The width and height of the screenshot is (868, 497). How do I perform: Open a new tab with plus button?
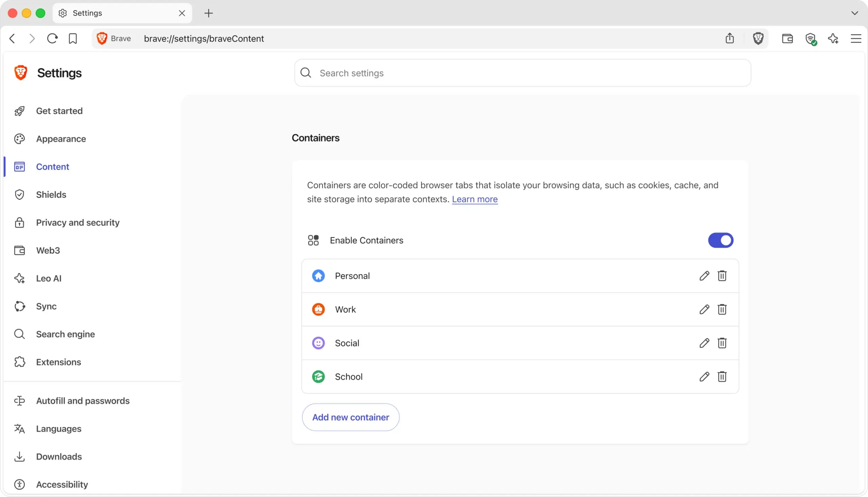(209, 13)
